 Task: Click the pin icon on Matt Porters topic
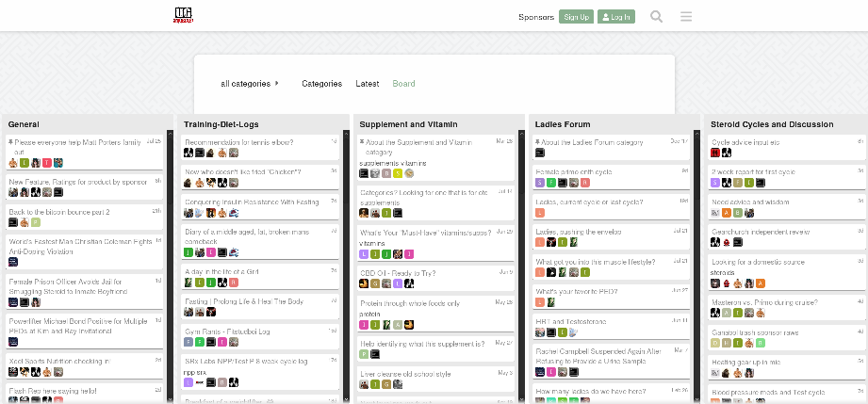coord(11,142)
